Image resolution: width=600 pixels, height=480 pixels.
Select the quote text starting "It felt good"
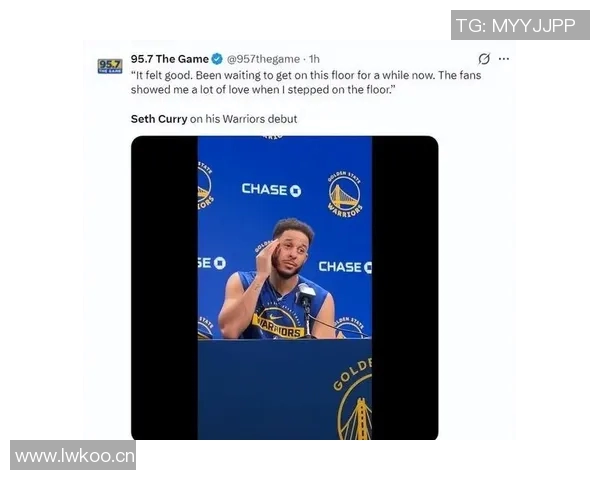tap(306, 82)
